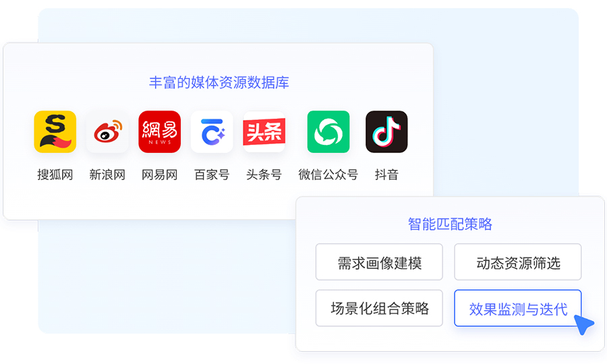The height and width of the screenshot is (364, 607).
Task: Click the 头条号 text
Action: coord(264,175)
